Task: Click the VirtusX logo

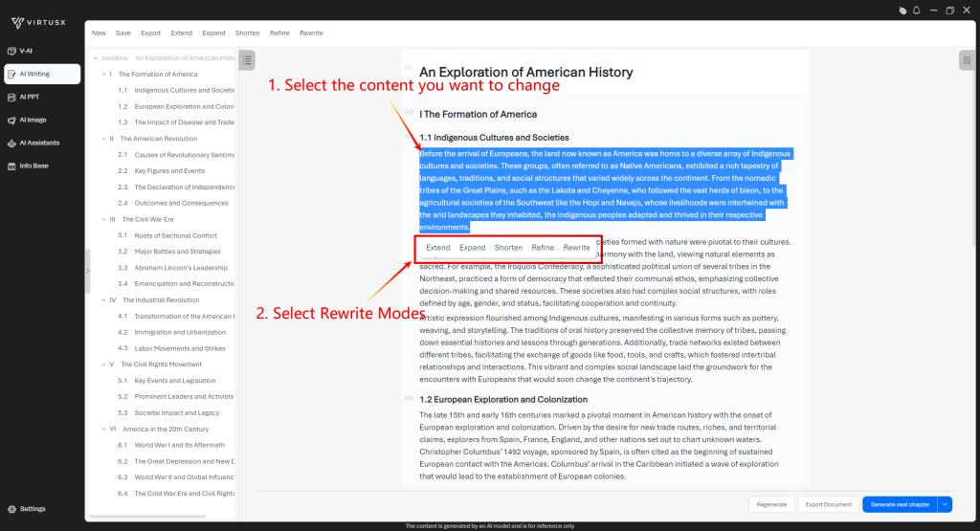Action: coord(38,23)
